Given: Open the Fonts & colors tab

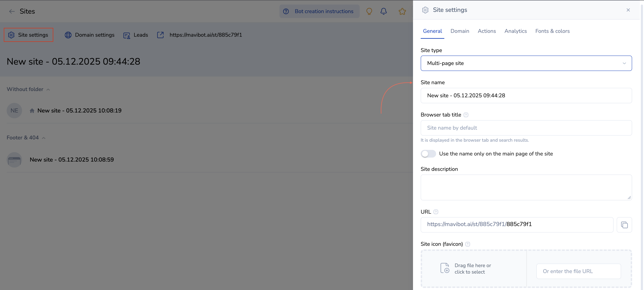Looking at the screenshot, I should click(552, 31).
